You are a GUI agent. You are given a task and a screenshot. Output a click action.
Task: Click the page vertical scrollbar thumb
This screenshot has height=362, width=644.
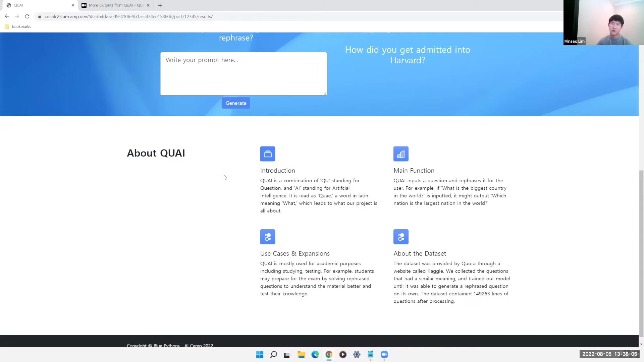point(641,253)
